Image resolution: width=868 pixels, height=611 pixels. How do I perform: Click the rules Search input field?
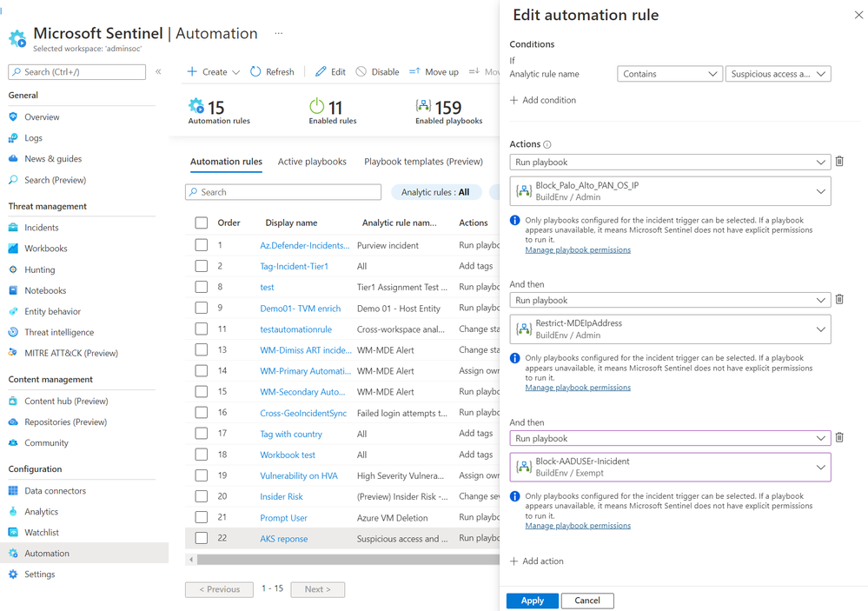pos(283,192)
